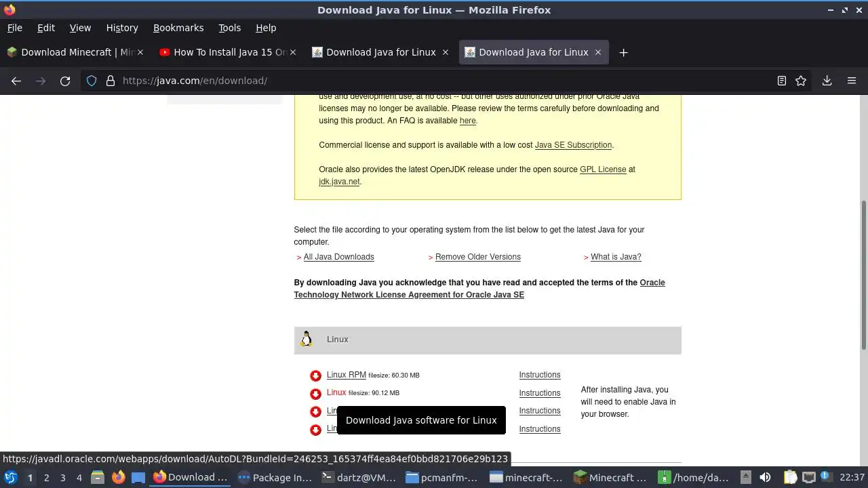Click red download arrow beside Linux RPM

315,375
